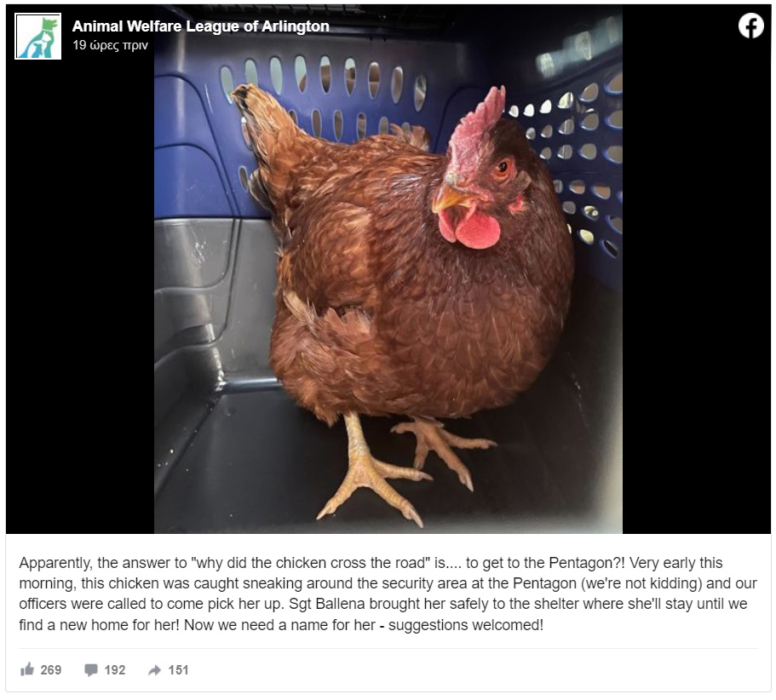The image size is (776, 700).
Task: Open the Animal Welfare League profile picture
Action: pos(38,36)
